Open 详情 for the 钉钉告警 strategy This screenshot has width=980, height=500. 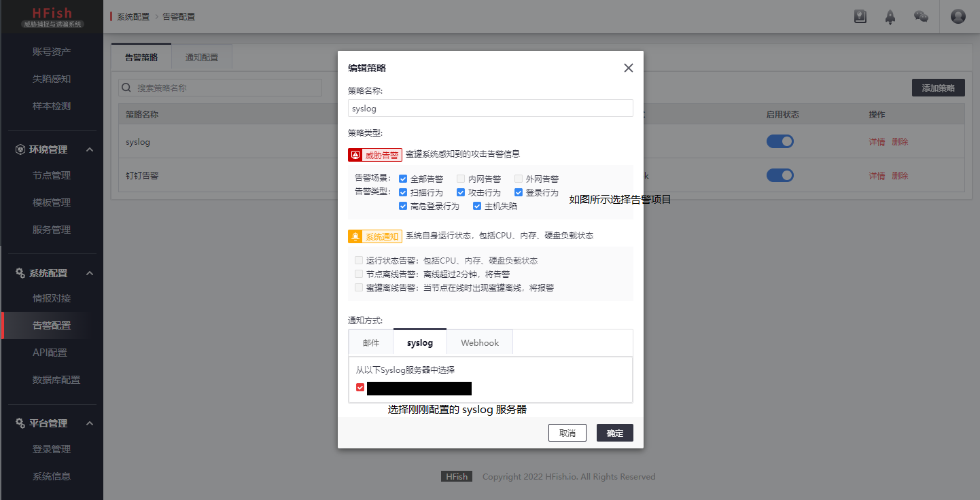877,176
